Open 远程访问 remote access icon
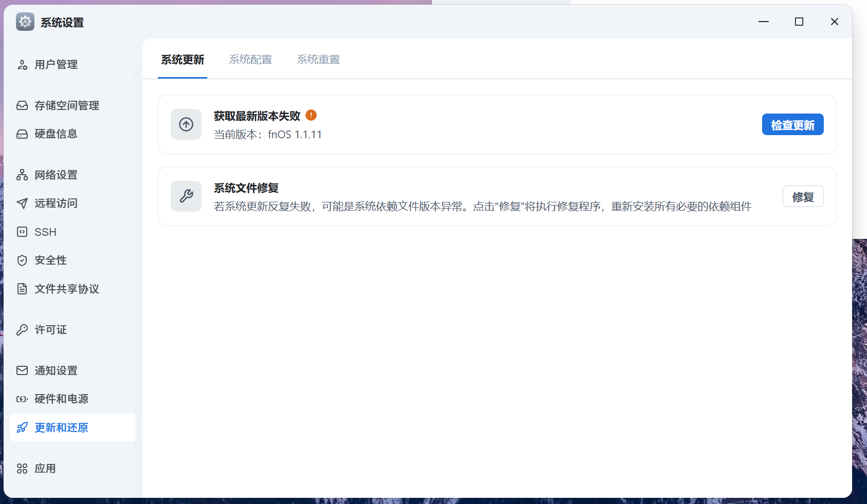This screenshot has width=867, height=504. (22, 203)
